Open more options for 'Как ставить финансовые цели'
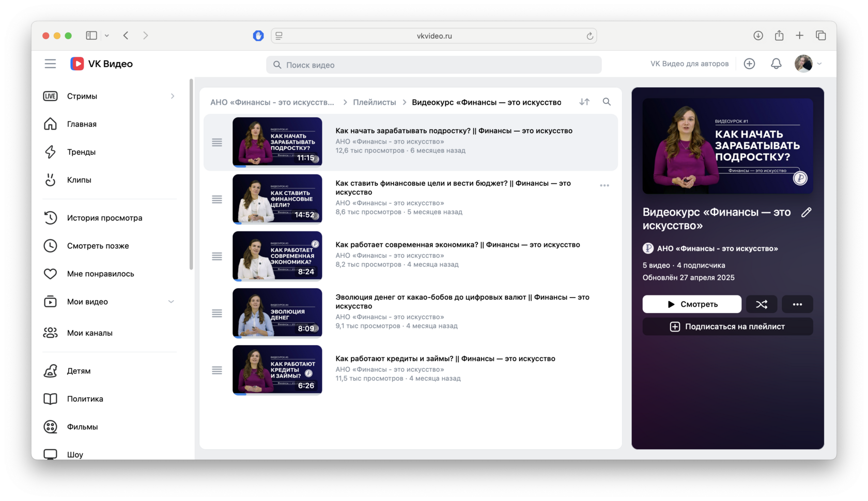 coord(605,185)
